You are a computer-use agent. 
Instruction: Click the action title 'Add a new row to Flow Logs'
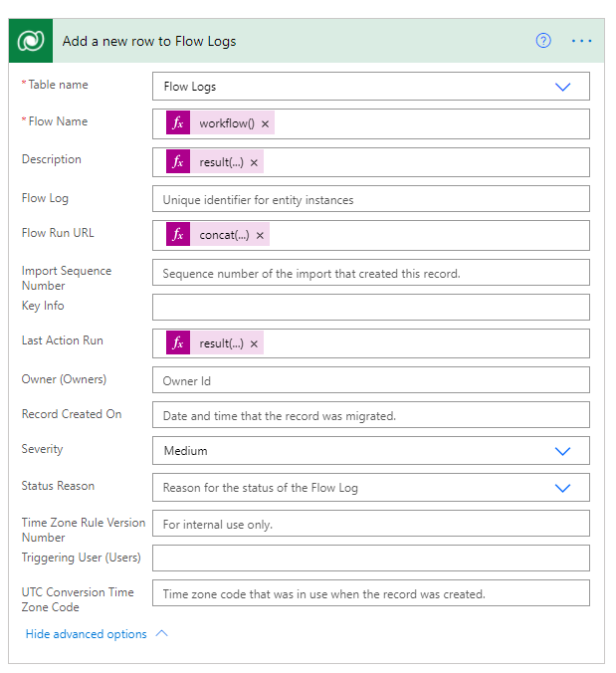tap(149, 42)
